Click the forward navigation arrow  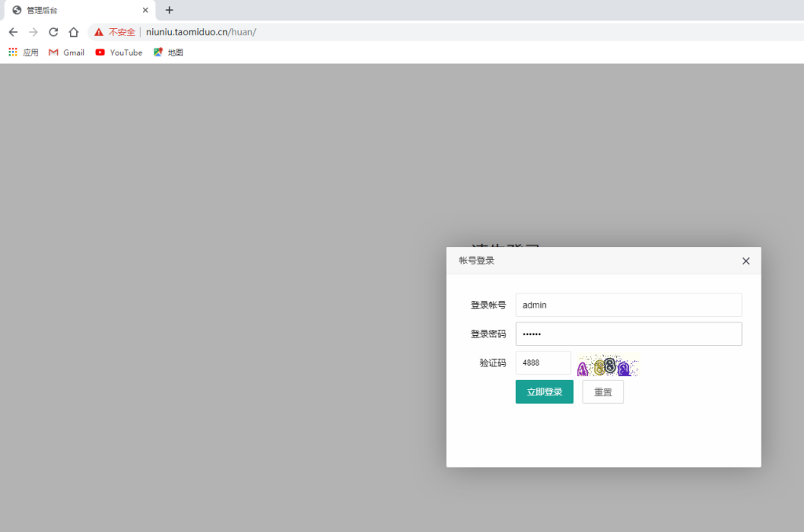[x=32, y=32]
